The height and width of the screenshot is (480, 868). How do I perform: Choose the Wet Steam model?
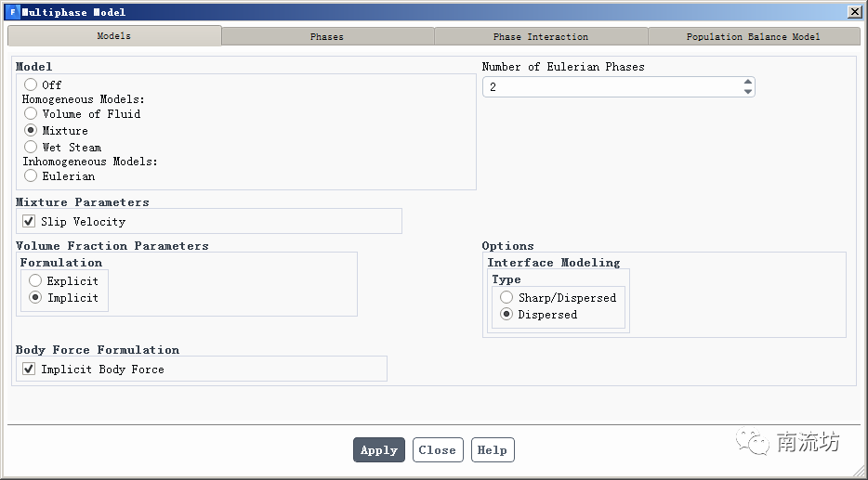pos(31,147)
